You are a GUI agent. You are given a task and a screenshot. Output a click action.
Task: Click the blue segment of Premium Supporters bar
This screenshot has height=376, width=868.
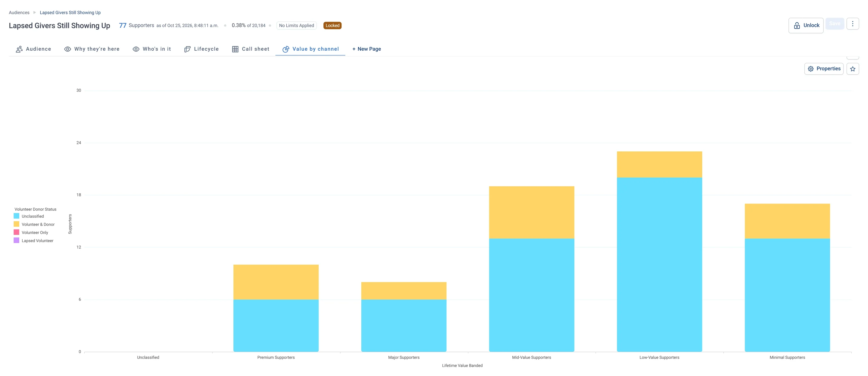point(276,325)
